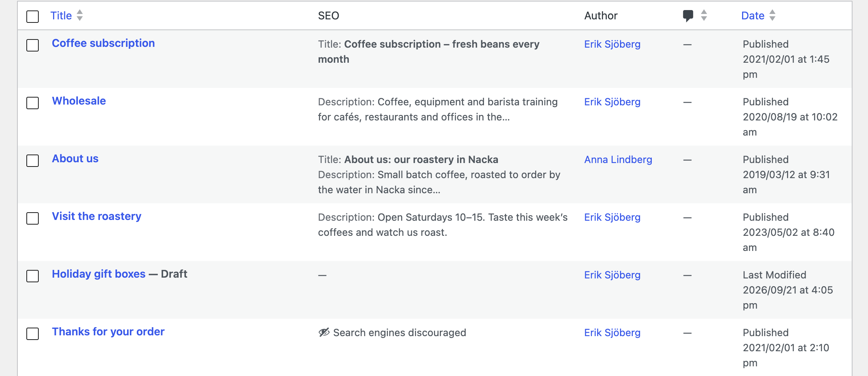
Task: Click the Wholesale SEO description text
Action: click(438, 109)
